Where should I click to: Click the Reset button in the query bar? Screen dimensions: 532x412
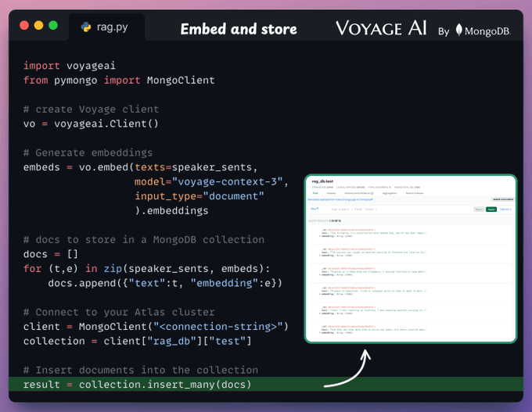(479, 210)
